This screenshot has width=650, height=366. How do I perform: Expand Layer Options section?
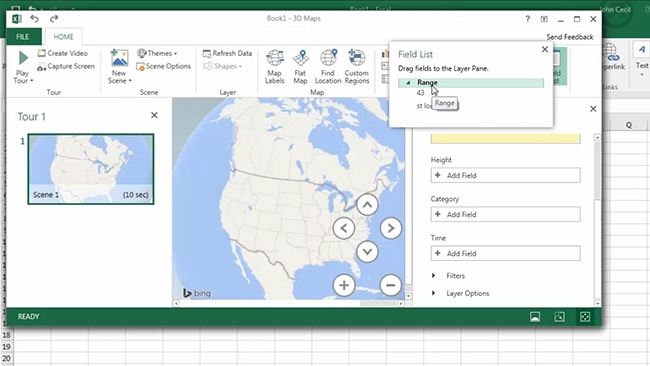pyautogui.click(x=433, y=293)
